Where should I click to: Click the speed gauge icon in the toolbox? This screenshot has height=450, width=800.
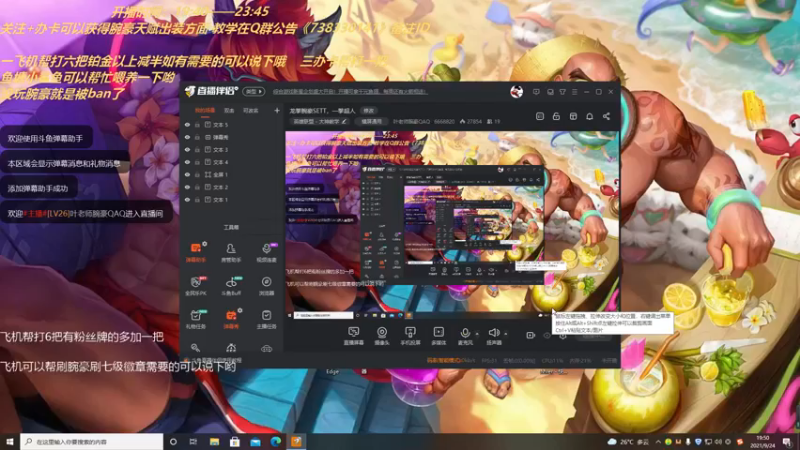(x=231, y=348)
